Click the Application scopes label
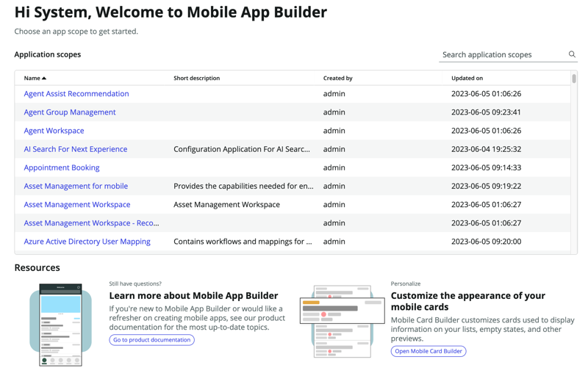The height and width of the screenshot is (376, 588). (x=48, y=54)
